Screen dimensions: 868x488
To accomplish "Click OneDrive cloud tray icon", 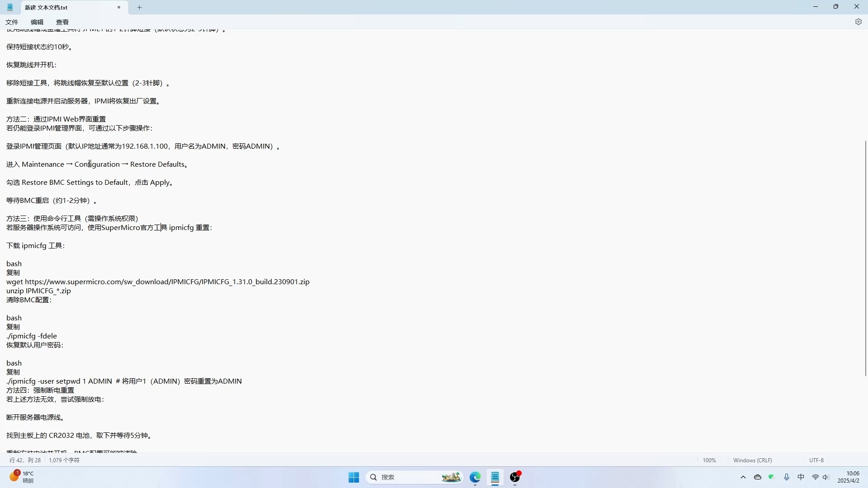I will click(x=758, y=477).
